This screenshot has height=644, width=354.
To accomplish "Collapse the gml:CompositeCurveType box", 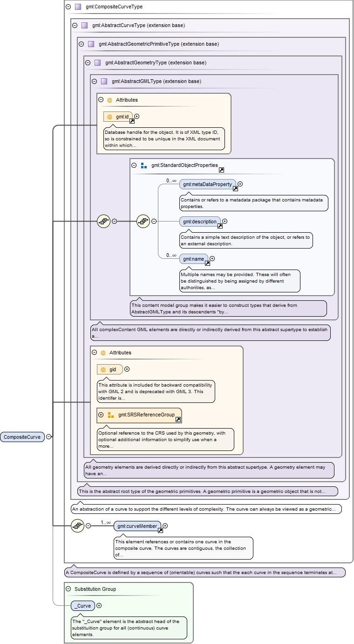I will [68, 7].
